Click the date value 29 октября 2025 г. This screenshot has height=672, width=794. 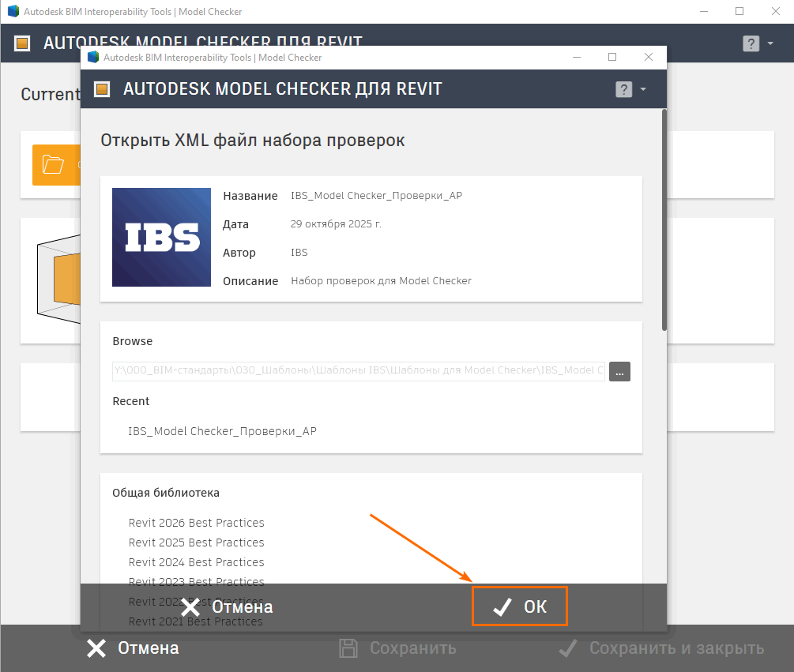(x=336, y=223)
